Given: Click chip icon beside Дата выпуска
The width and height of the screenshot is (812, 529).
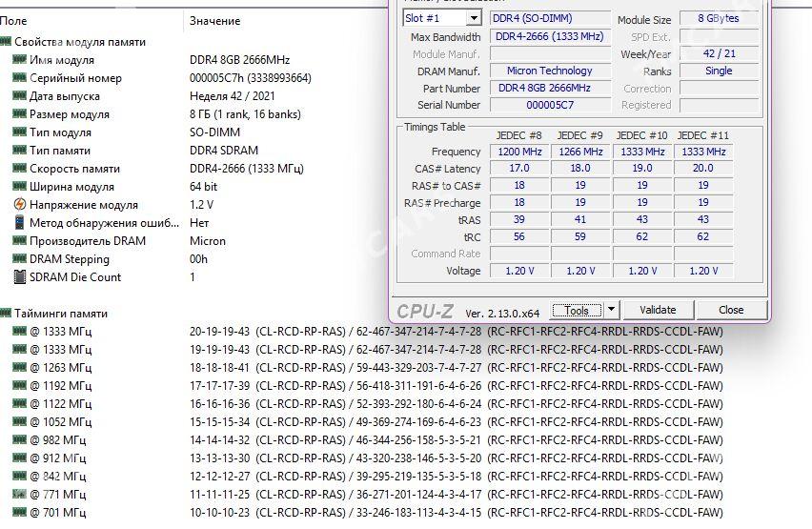Looking at the screenshot, I should pos(19,96).
